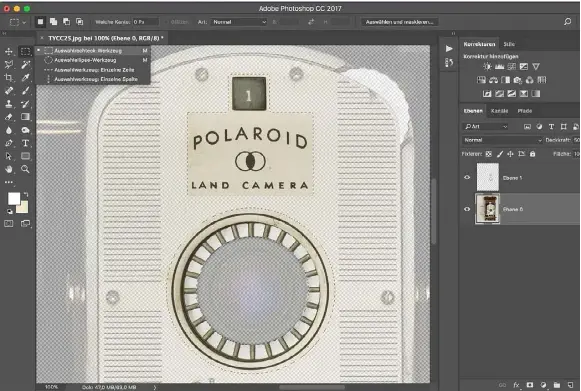Screen dimensions: 581x391
Task: Switch to the Korrekturen tab
Action: [x=479, y=44]
